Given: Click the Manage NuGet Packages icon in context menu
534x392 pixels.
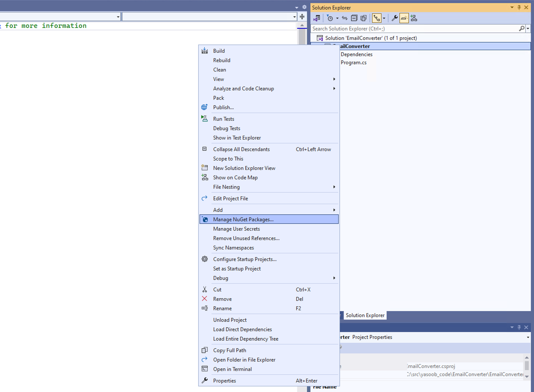Looking at the screenshot, I should coord(204,219).
